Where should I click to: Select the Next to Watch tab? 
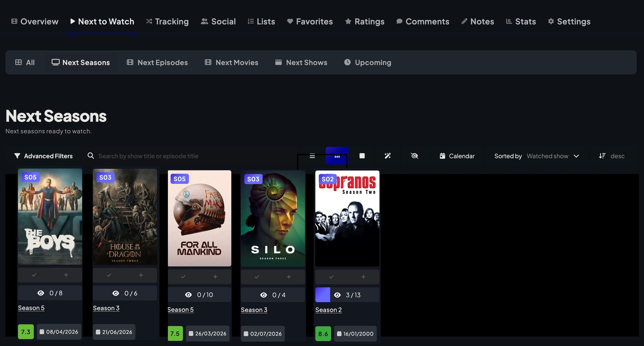coord(102,21)
